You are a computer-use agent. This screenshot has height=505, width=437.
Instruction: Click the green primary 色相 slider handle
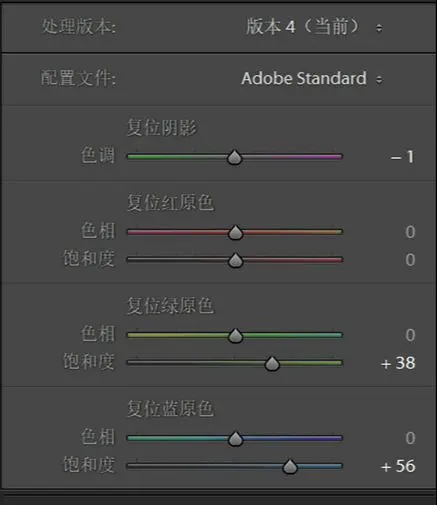coord(235,336)
